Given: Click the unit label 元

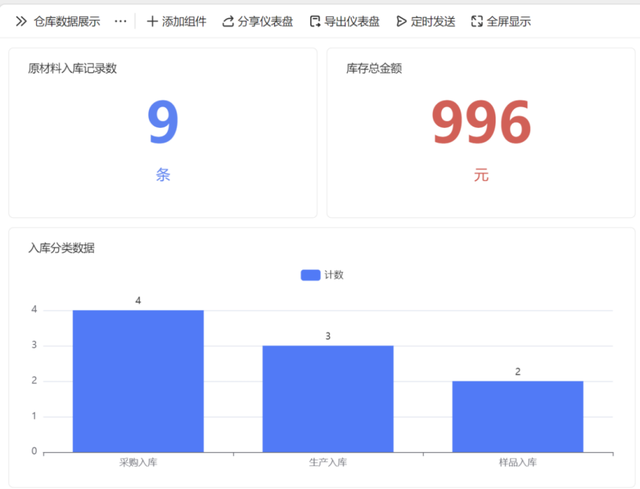Looking at the screenshot, I should 481,175.
